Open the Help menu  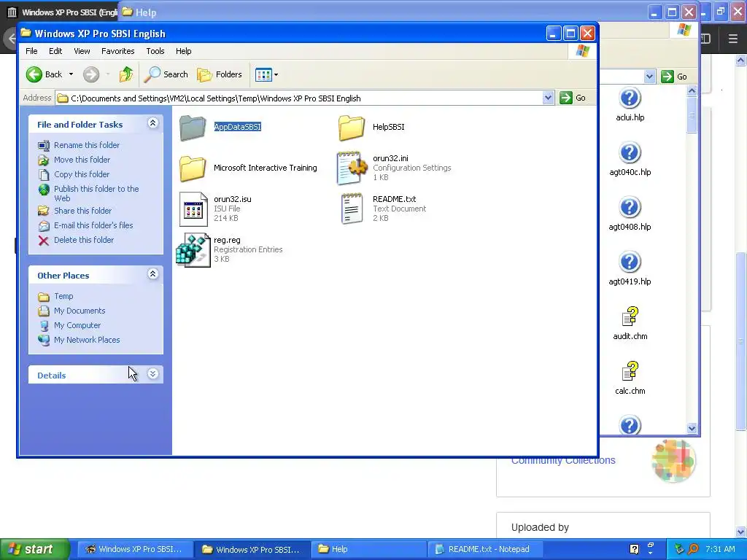[x=183, y=51]
